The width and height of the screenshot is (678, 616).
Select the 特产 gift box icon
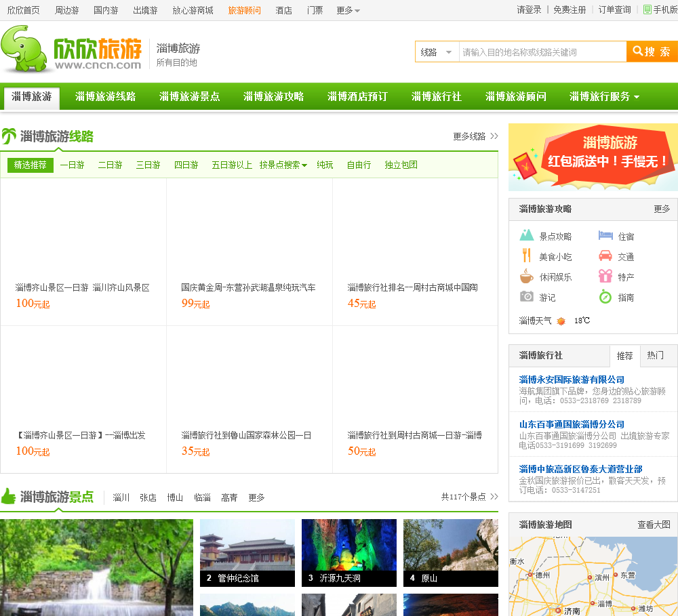pos(605,276)
